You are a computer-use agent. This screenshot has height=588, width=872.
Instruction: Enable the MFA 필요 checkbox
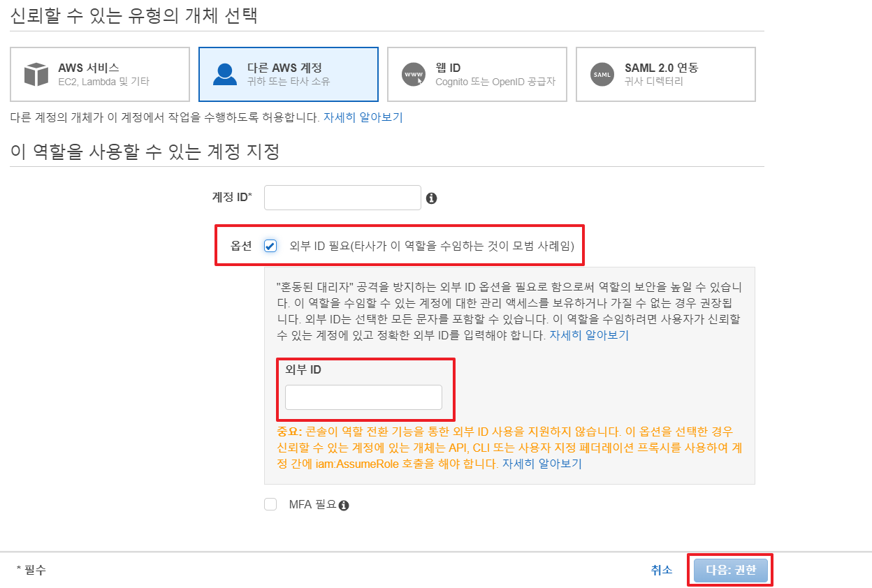coord(270,504)
